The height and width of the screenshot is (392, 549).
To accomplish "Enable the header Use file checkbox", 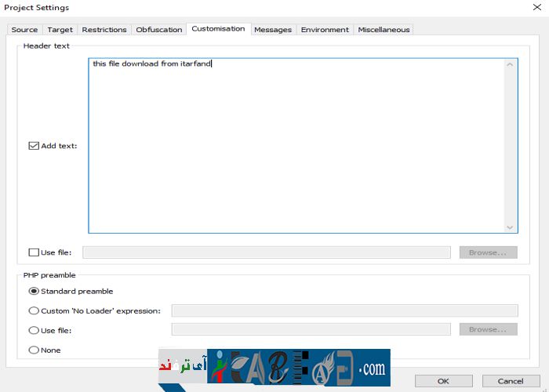I will point(34,252).
